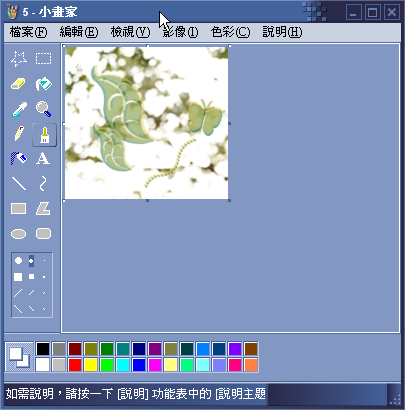Pick the Airbrush spray tool

click(x=19, y=159)
